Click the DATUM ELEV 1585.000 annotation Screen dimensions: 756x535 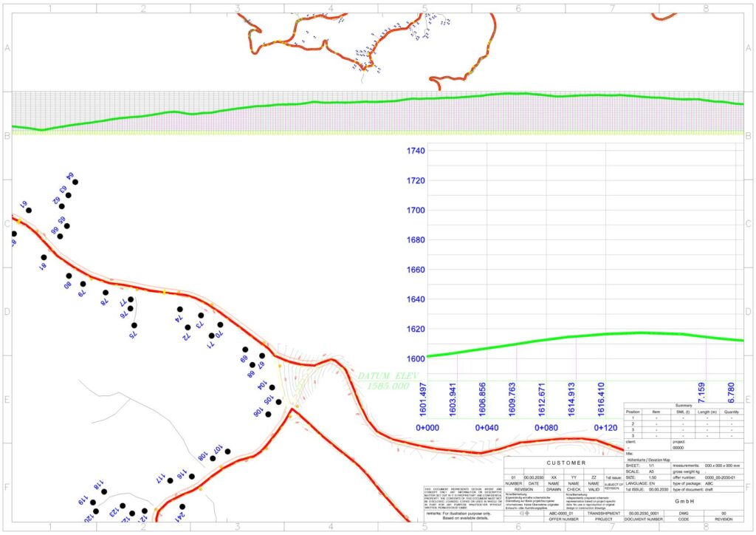click(388, 381)
